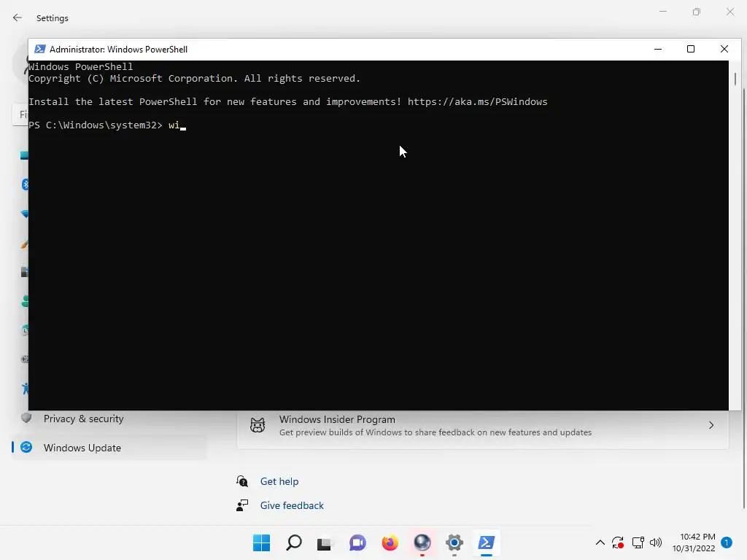
Task: Open Task View on the taskbar
Action: tap(325, 542)
